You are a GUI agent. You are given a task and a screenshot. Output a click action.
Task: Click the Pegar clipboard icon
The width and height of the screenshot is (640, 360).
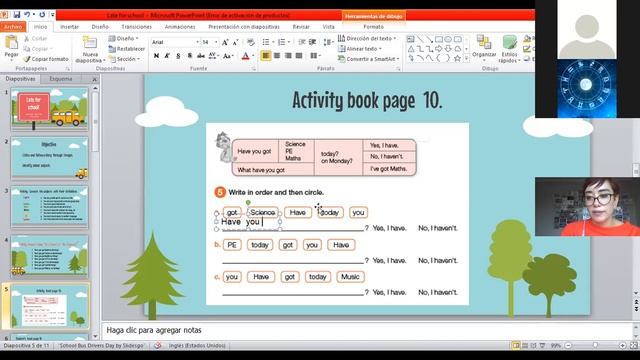(x=11, y=42)
